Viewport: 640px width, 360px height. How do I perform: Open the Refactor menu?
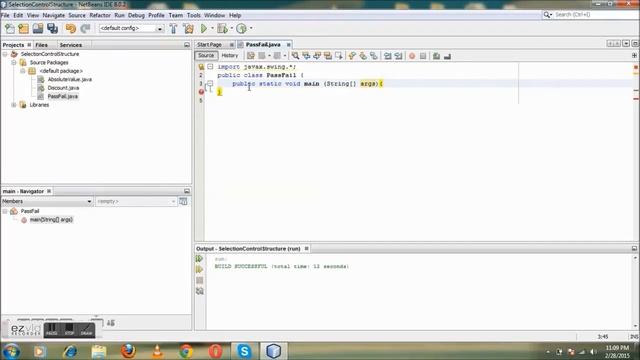100,15
